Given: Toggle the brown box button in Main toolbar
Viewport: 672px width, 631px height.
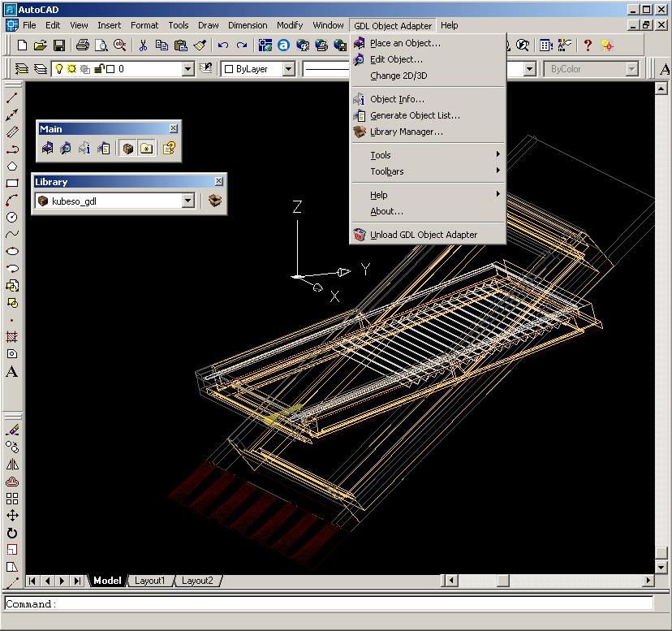Looking at the screenshot, I should [127, 149].
